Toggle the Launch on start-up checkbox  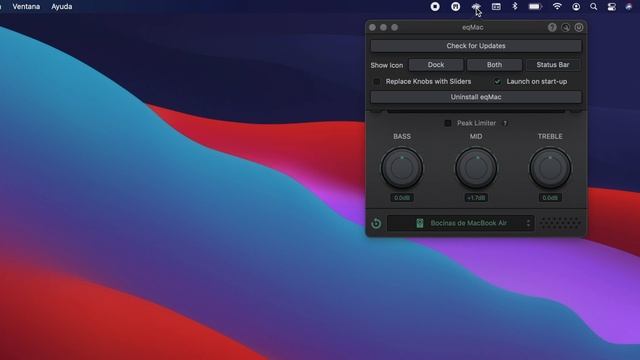[x=497, y=82]
